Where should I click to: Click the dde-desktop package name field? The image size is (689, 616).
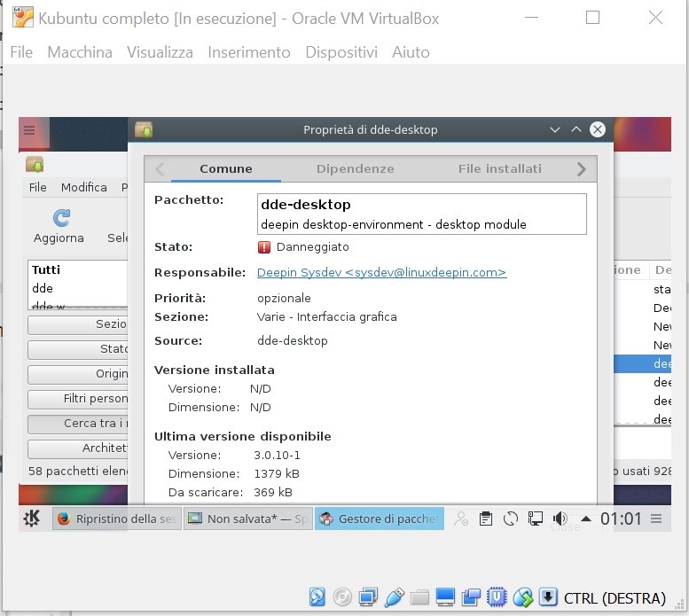tap(421, 214)
